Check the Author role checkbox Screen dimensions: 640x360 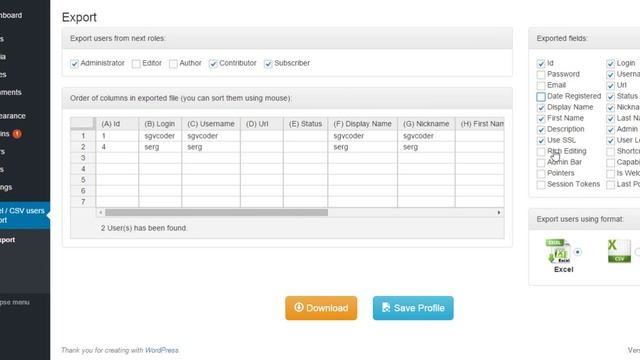pos(173,64)
